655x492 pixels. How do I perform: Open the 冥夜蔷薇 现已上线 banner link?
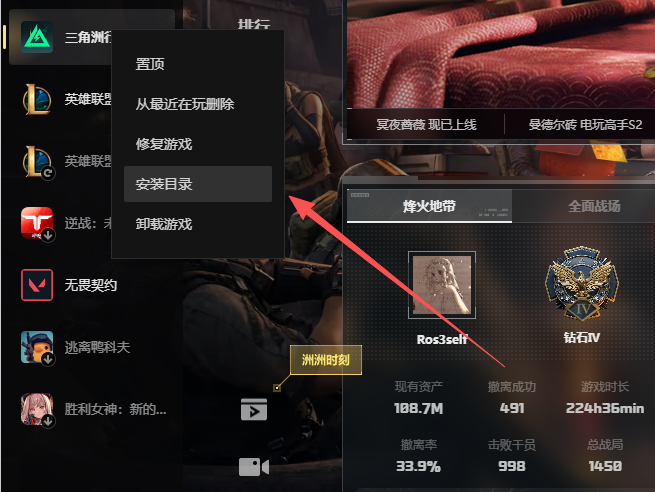[426, 124]
